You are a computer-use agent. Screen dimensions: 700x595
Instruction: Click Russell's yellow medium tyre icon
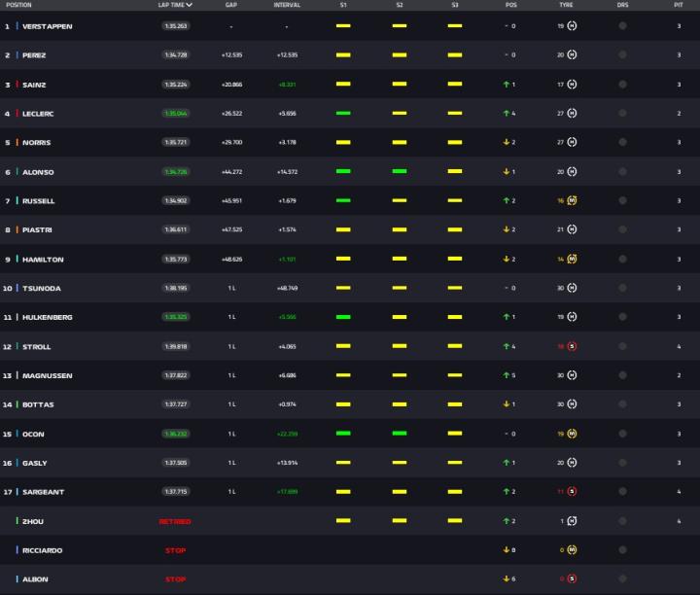[x=572, y=201]
